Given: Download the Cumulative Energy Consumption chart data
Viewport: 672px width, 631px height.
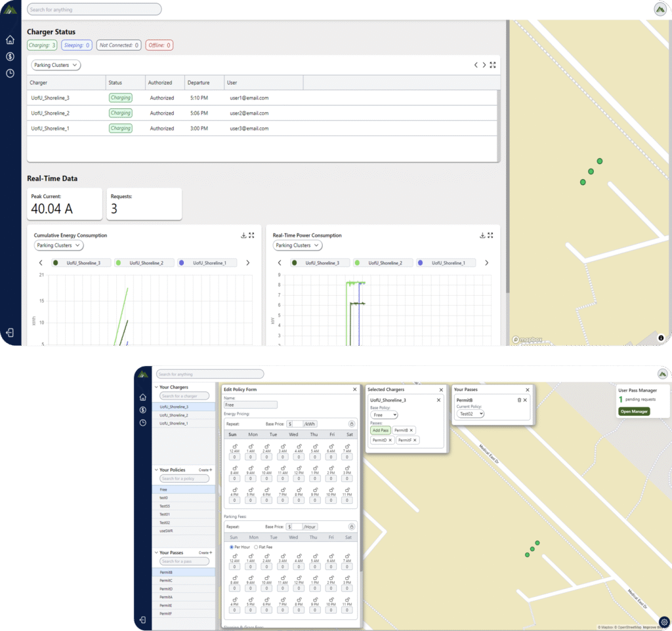Looking at the screenshot, I should (243, 235).
